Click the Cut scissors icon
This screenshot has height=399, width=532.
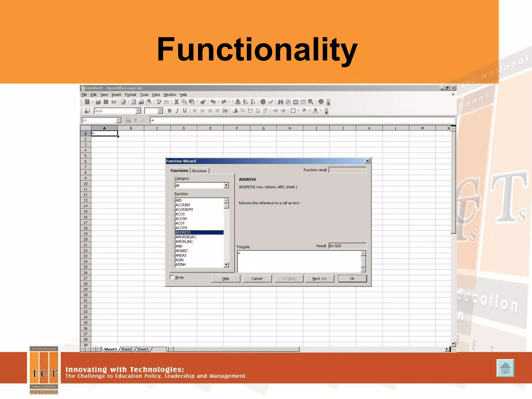pos(176,102)
